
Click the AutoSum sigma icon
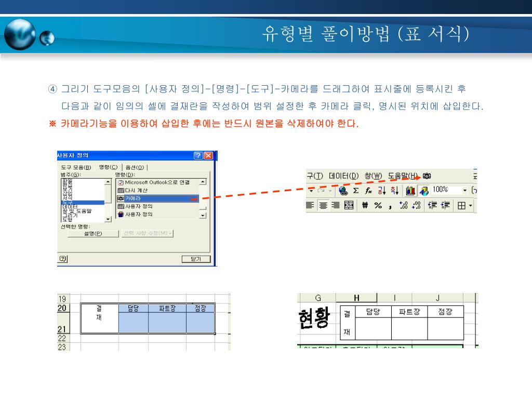click(x=356, y=191)
